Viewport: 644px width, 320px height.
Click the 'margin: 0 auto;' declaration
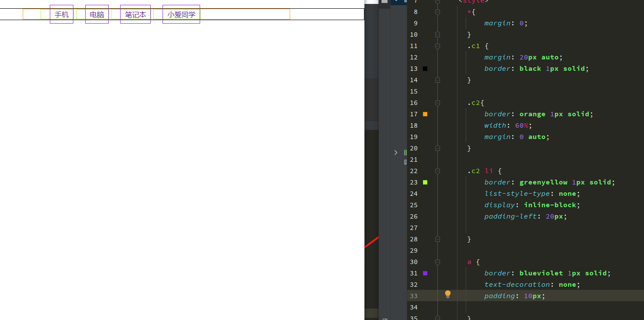tap(517, 137)
